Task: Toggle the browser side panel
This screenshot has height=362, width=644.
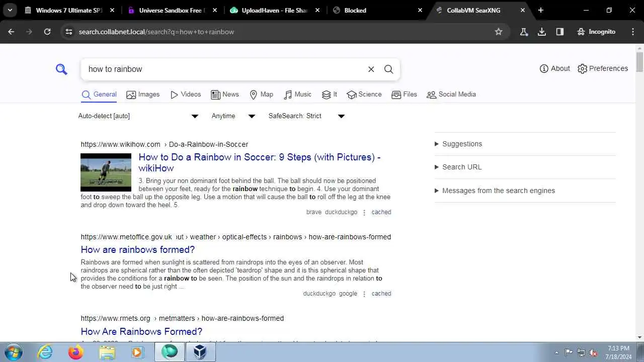Action: 560,32
